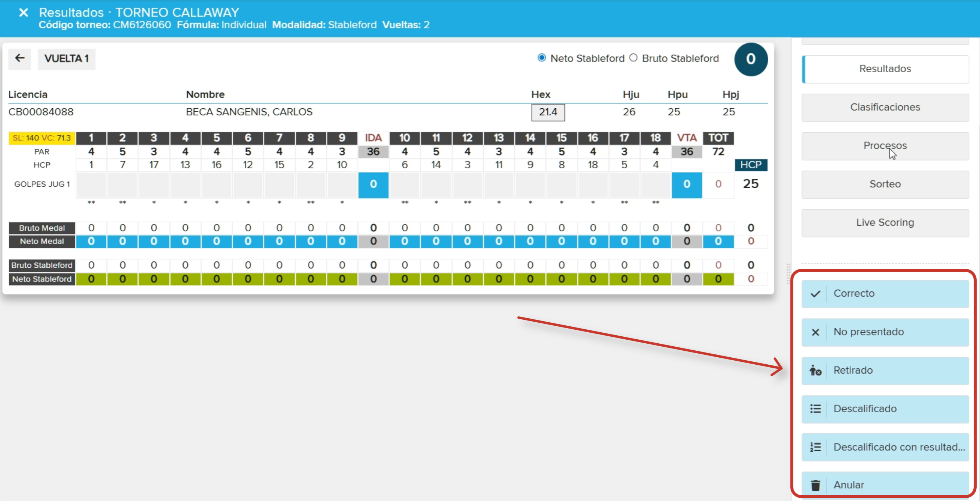Click the trash icon on Anular
This screenshot has width=980, height=501.
pyautogui.click(x=815, y=485)
